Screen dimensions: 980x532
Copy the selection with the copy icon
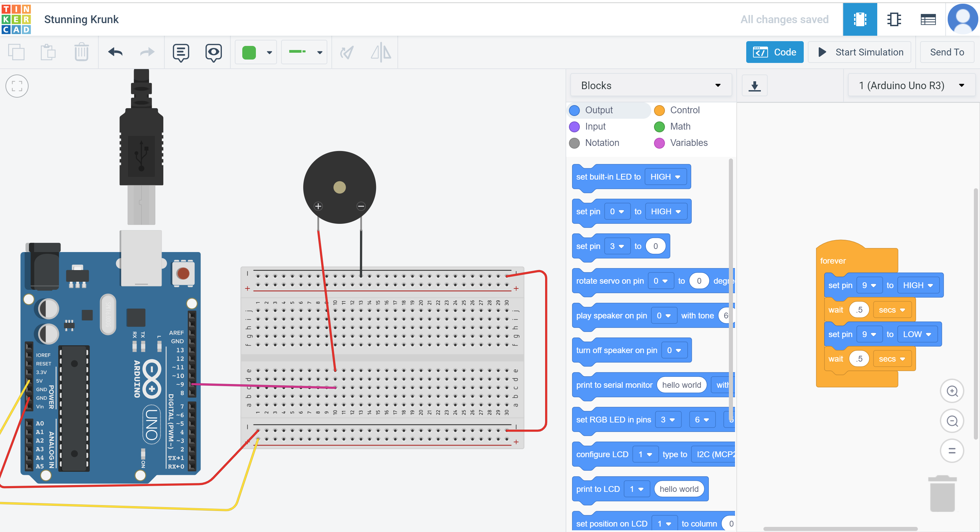tap(16, 52)
